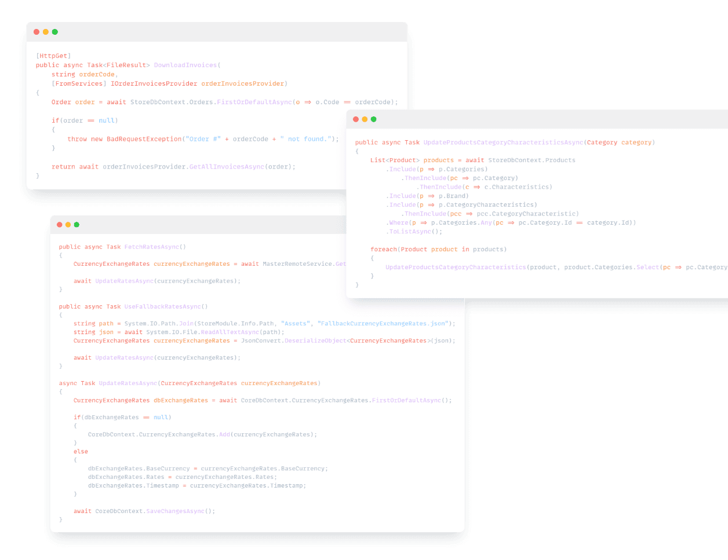Click the FetchRatesAsync method name
Screen dimensions: 728x560
[x=151, y=247]
